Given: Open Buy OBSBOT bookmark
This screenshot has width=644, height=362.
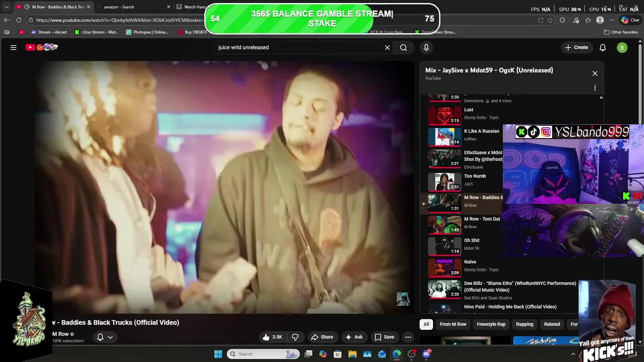Looking at the screenshot, I should point(193,32).
